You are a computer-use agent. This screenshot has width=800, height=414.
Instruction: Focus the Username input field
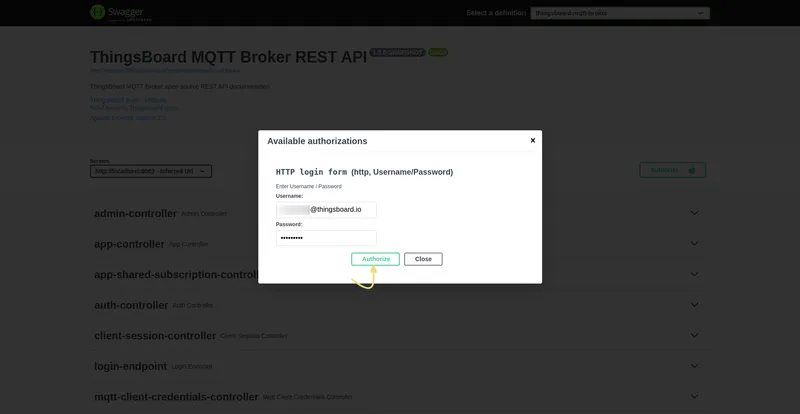pos(326,210)
